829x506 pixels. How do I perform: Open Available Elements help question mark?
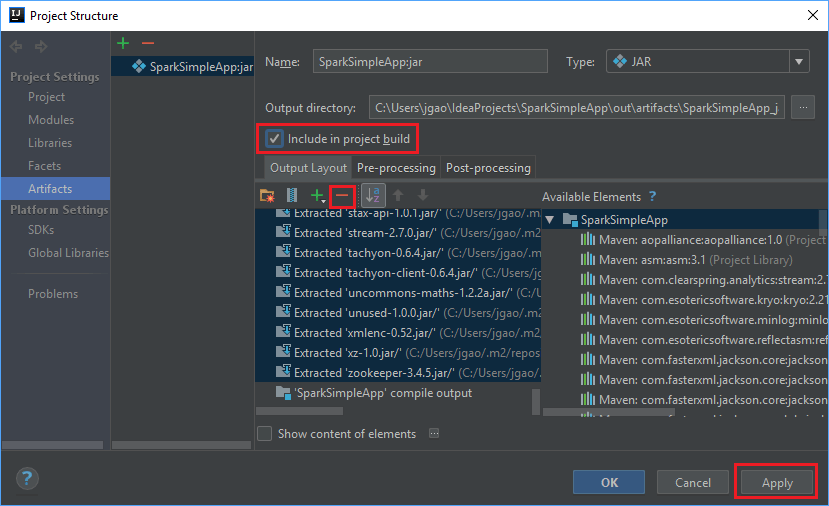(652, 196)
